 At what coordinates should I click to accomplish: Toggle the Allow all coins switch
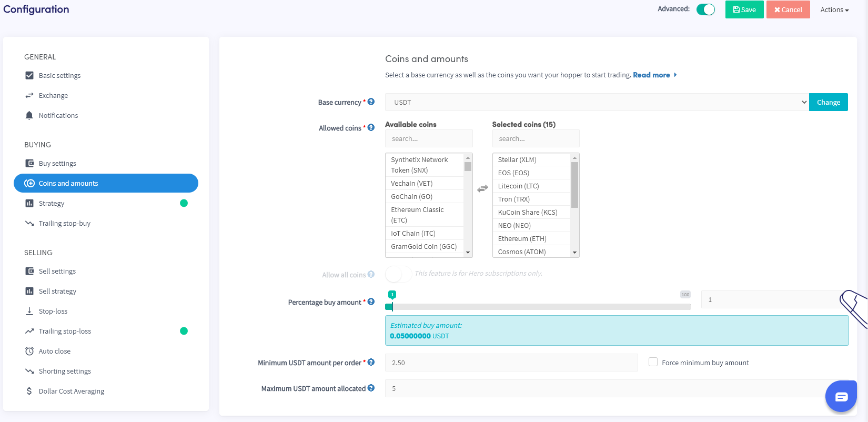point(398,274)
